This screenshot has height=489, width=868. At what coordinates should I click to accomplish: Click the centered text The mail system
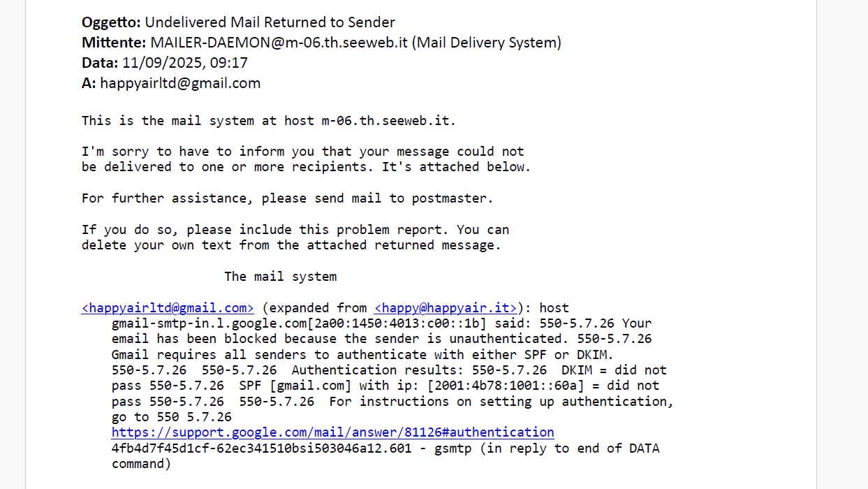click(x=280, y=277)
